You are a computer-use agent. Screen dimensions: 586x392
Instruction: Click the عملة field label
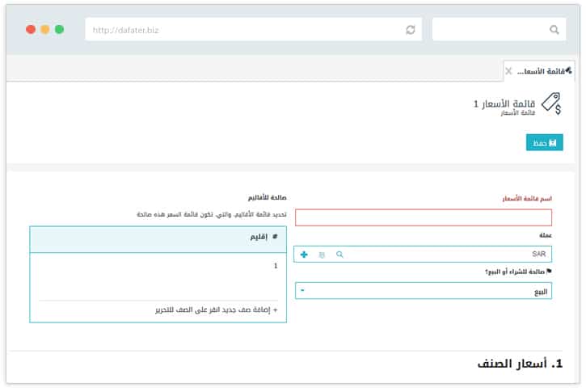pos(546,235)
